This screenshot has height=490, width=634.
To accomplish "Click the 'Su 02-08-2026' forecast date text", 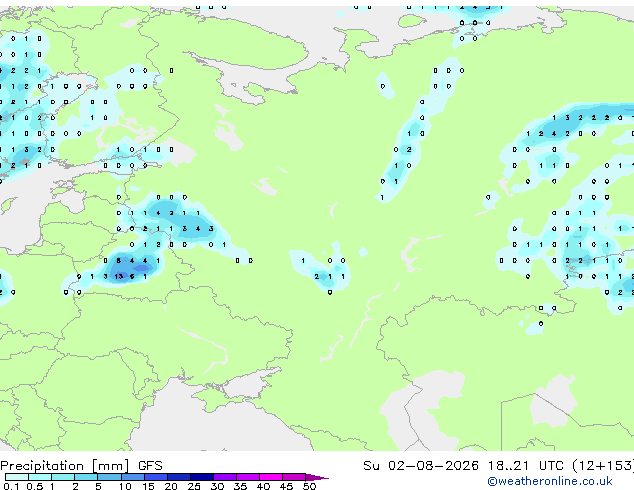I will [x=421, y=465].
